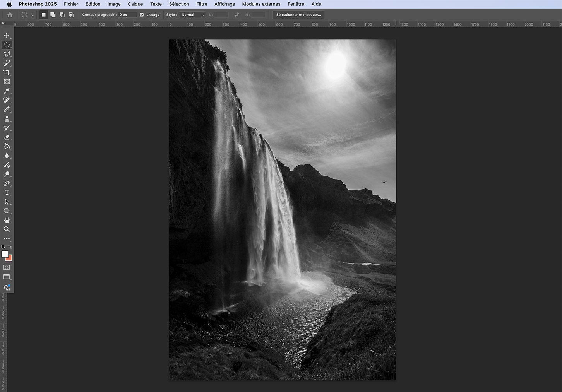
Task: Select the Clone Stamp tool
Action: [7, 119]
